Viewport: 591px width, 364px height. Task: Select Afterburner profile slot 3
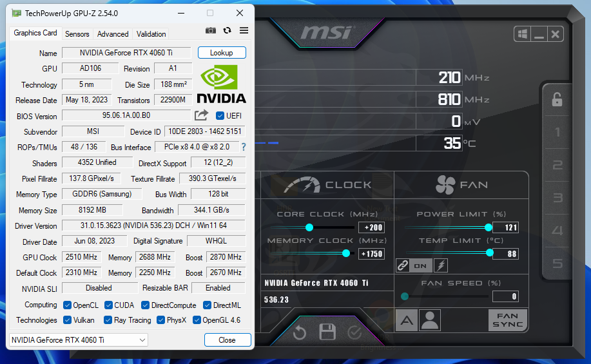[557, 198]
